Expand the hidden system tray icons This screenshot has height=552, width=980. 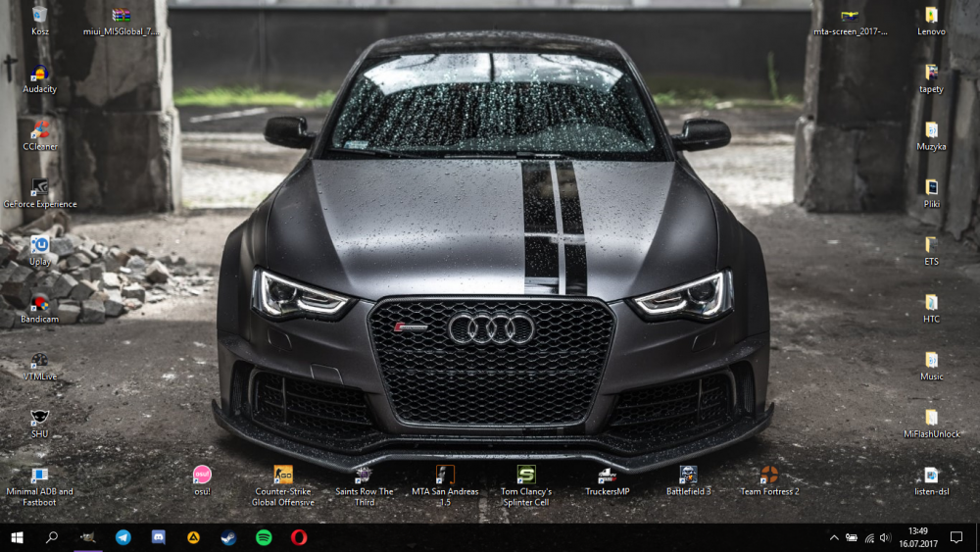(834, 537)
